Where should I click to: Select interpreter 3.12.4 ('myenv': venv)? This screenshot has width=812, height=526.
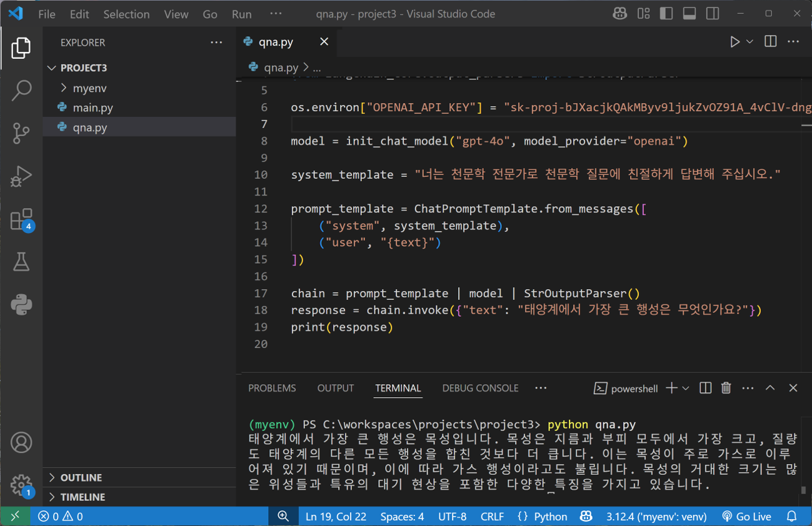click(656, 517)
